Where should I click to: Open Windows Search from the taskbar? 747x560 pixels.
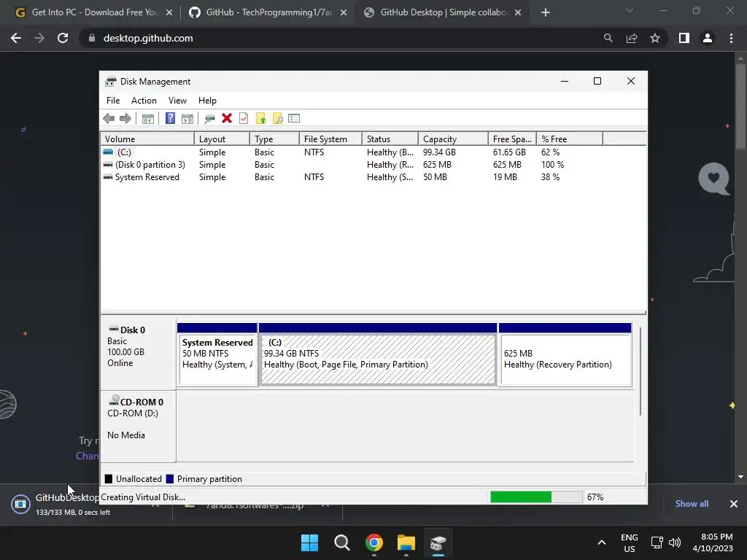click(341, 542)
